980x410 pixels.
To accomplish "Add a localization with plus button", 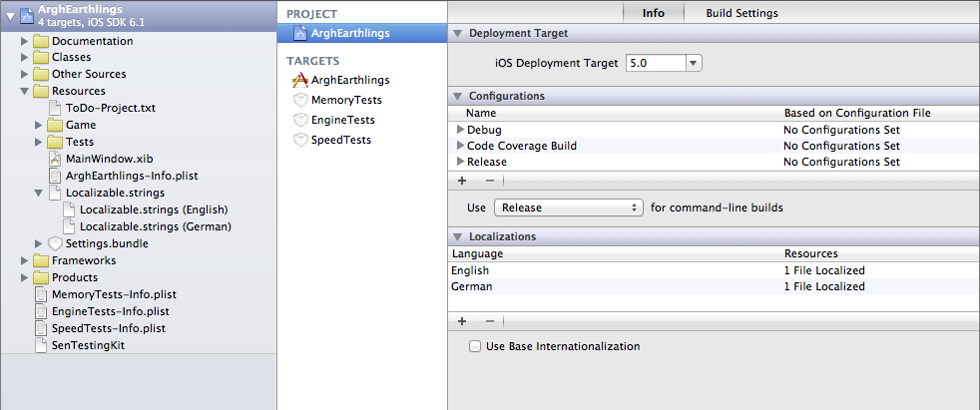I will [462, 321].
